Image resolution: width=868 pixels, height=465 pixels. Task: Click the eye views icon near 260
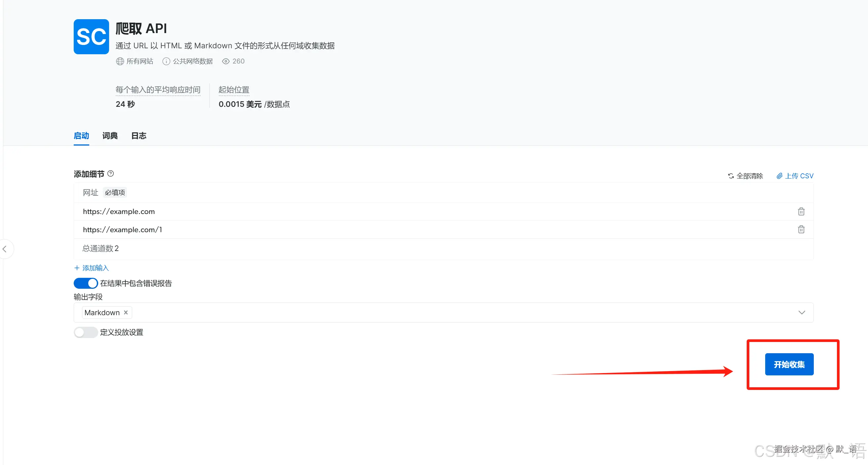pyautogui.click(x=226, y=61)
